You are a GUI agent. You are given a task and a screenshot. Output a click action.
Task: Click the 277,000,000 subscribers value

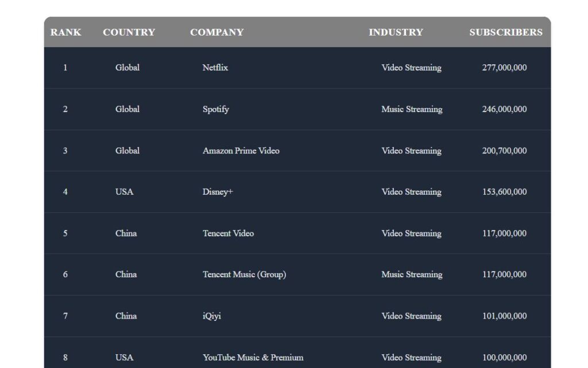[x=504, y=68]
